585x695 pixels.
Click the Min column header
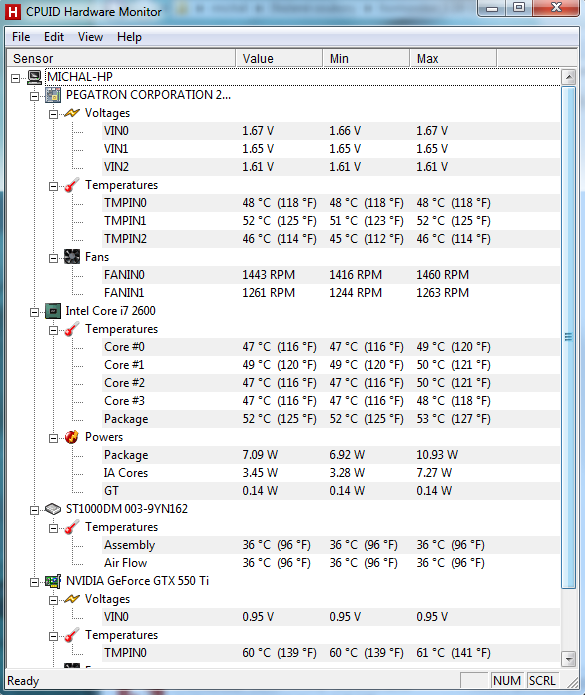click(366, 59)
